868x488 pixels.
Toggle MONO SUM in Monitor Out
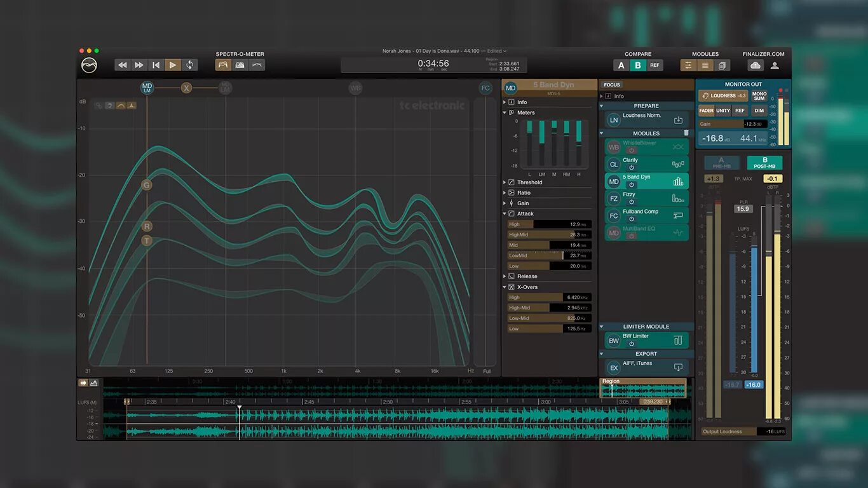point(759,96)
